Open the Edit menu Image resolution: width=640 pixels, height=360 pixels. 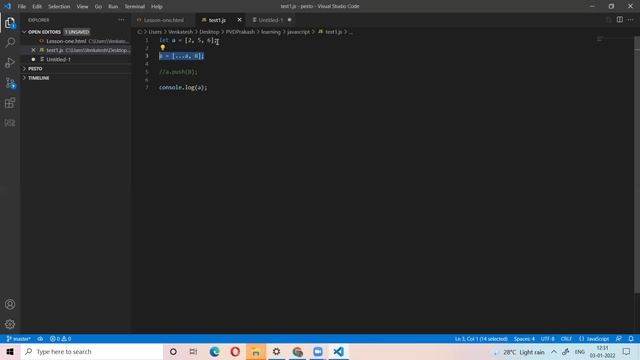pos(37,7)
